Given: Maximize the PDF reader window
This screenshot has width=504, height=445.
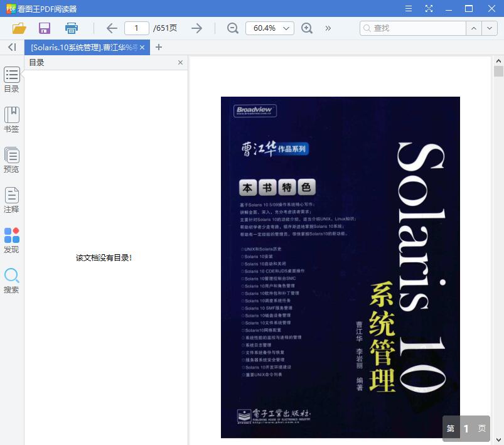Looking at the screenshot, I should 469,9.
